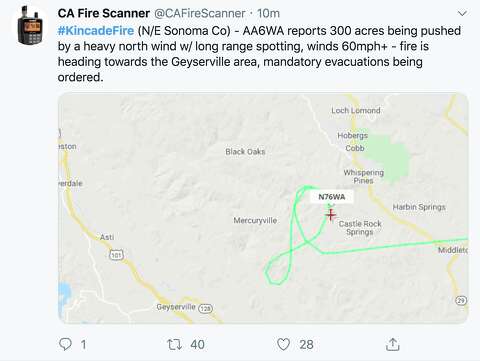Screen dimensions: 480x361
Task: Open the 10m timestamp link
Action: click(268, 13)
